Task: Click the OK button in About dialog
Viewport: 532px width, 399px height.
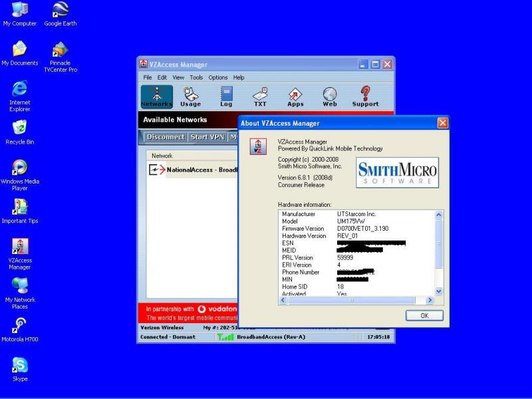Action: click(424, 316)
